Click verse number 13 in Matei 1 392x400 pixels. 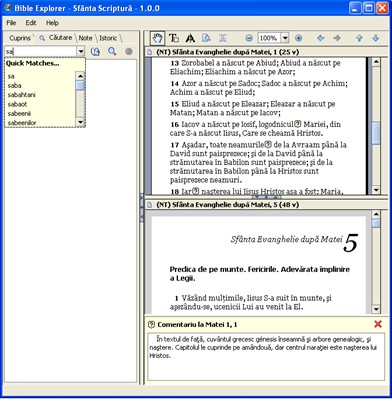pos(175,63)
